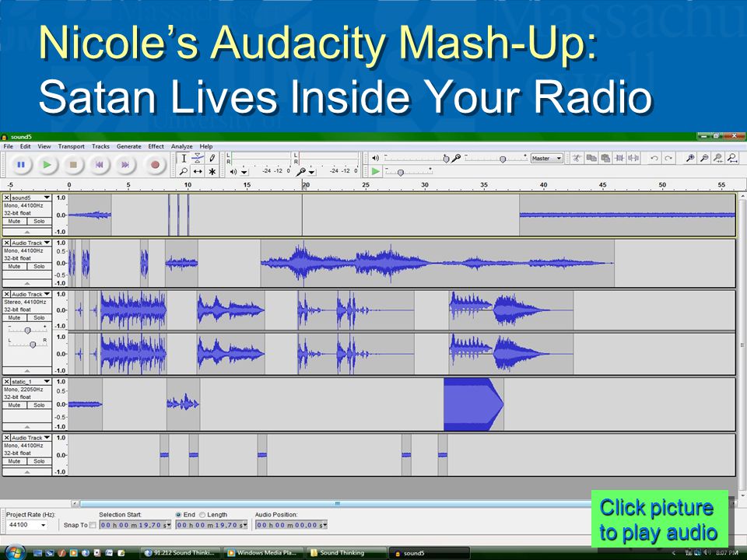The width and height of the screenshot is (747, 560).
Task: Open the input meter microphone dropdown arrow
Action: 311,172
